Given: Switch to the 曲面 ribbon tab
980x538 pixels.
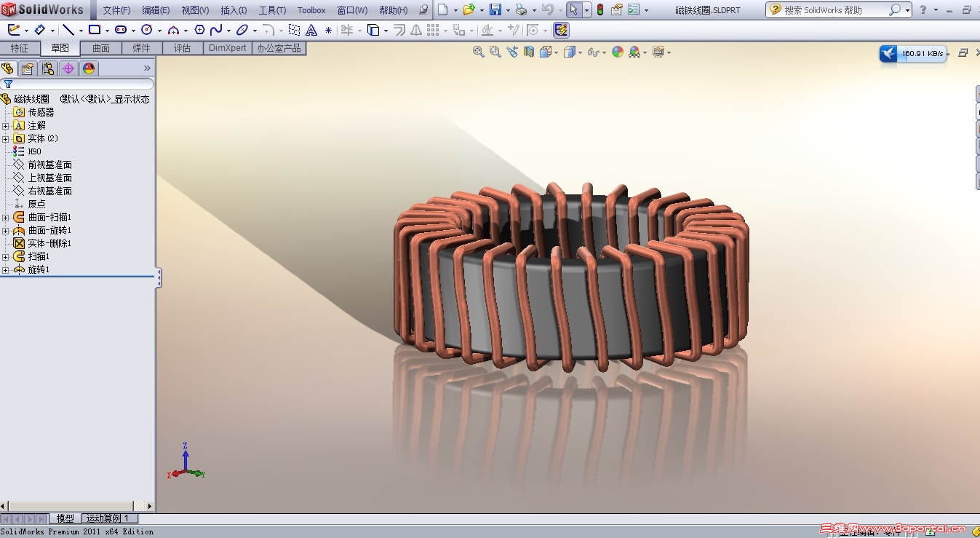Looking at the screenshot, I should [x=101, y=48].
